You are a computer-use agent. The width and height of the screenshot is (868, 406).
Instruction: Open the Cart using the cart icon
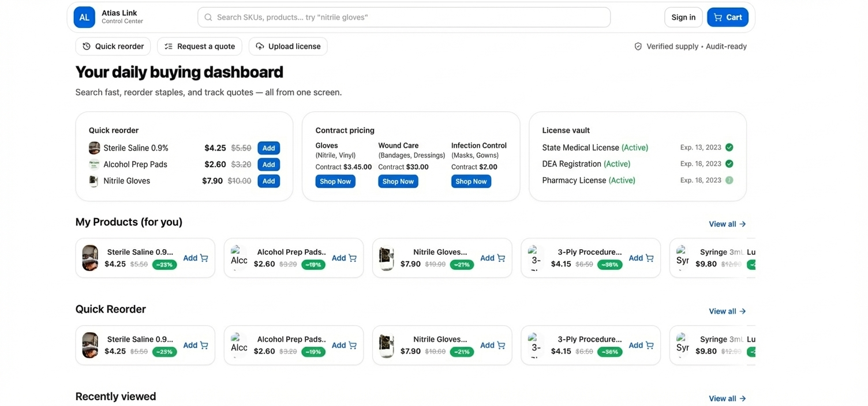717,17
